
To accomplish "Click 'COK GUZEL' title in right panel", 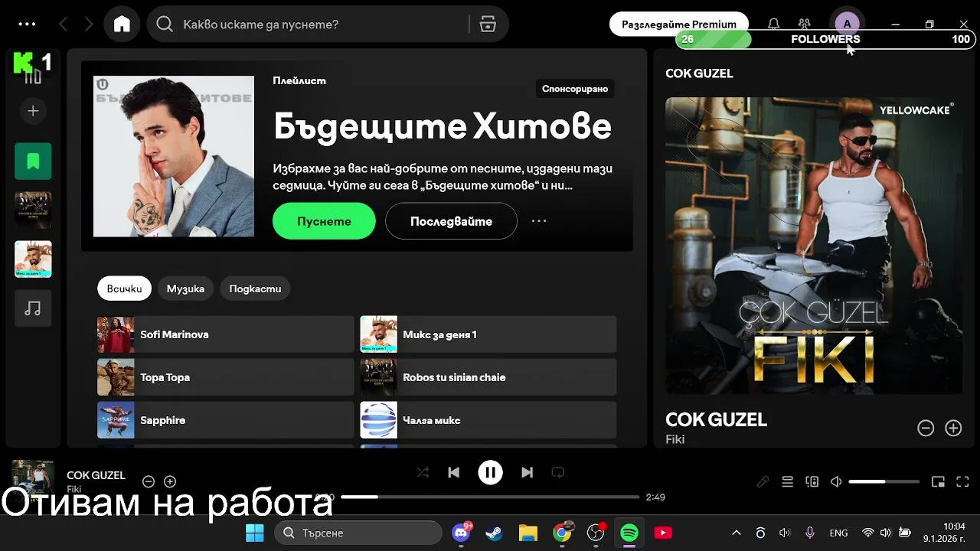I will pyautogui.click(x=716, y=419).
